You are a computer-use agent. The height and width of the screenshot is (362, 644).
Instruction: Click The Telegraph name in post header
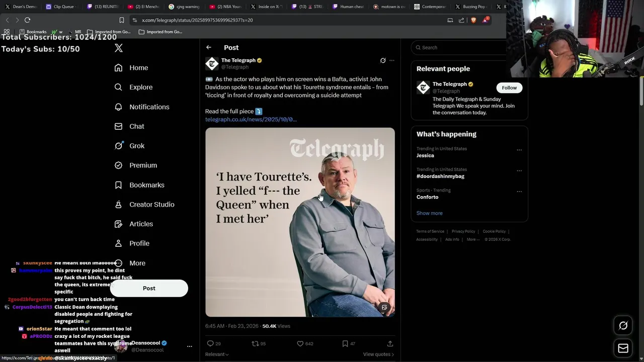pos(238,60)
